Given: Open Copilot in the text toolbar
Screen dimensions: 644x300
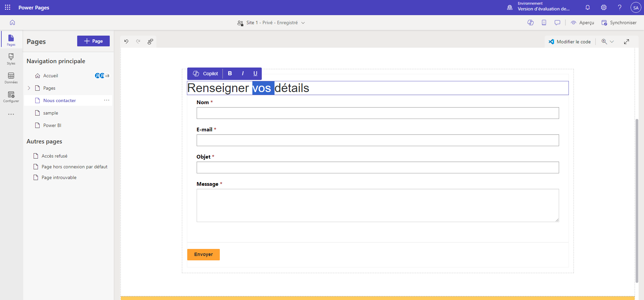Looking at the screenshot, I should pos(205,74).
